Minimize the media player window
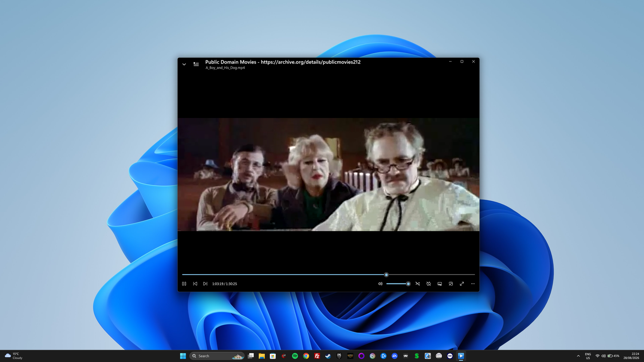Viewport: 644px width, 362px height. [x=450, y=61]
